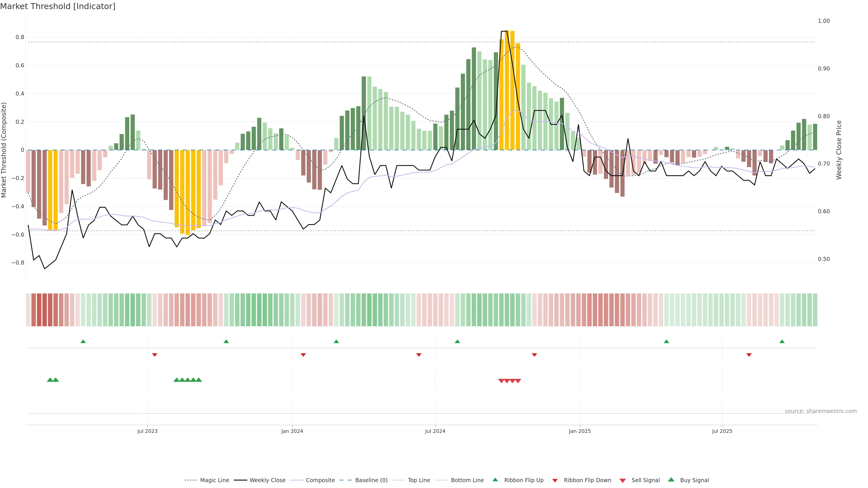Screen dimensions: 868x488
Task: Click the leftmost green ribbon flip-up triangle marker
Action: pyautogui.click(x=83, y=342)
